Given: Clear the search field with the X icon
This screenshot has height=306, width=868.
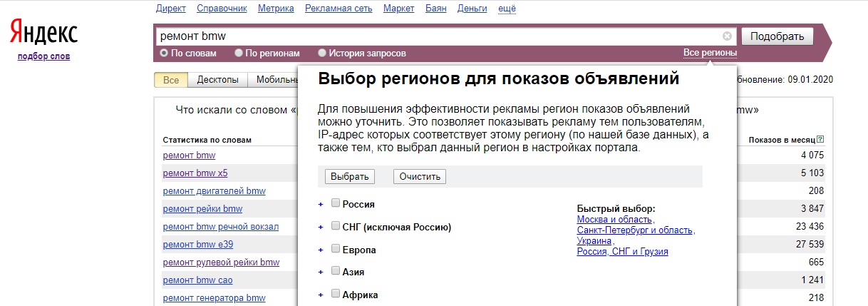Looking at the screenshot, I should [727, 36].
